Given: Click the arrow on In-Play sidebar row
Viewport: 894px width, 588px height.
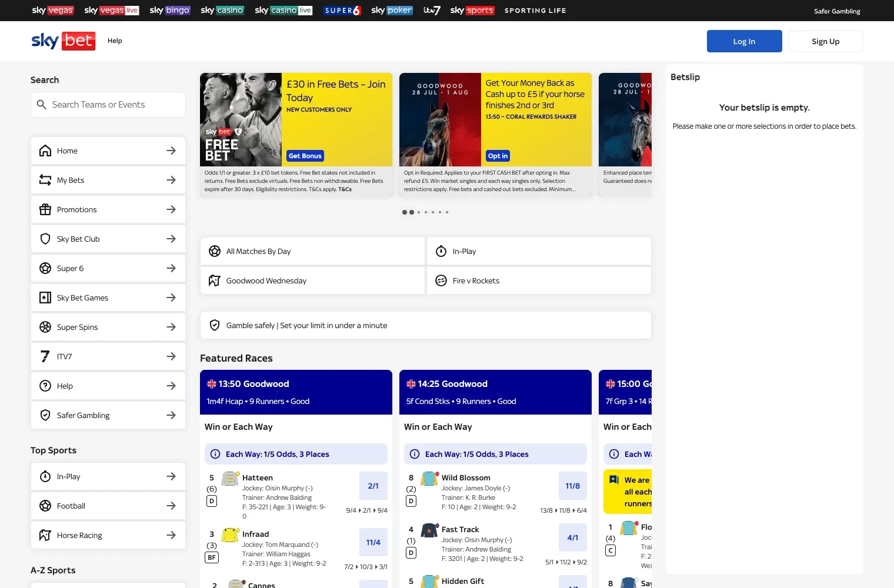Looking at the screenshot, I should [x=171, y=476].
